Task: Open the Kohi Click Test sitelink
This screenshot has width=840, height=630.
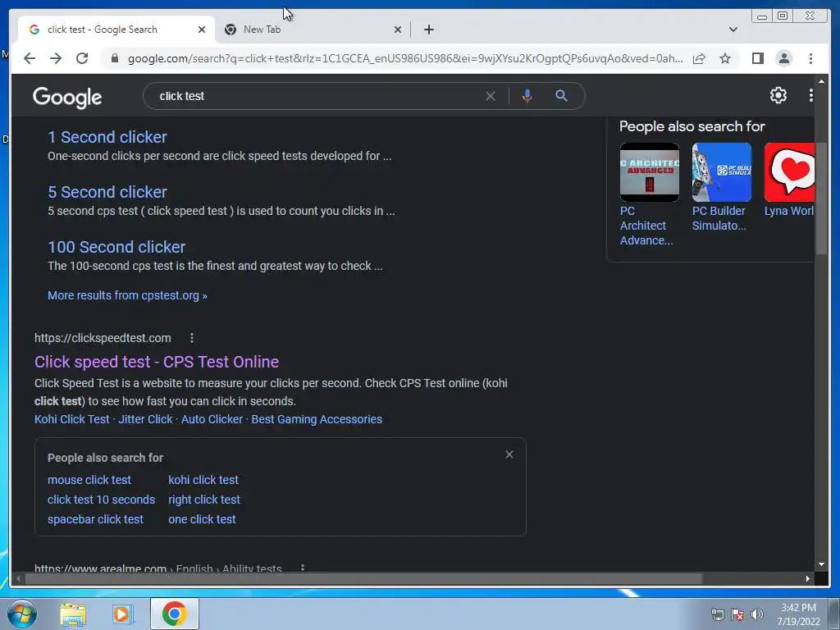Action: 72,419
